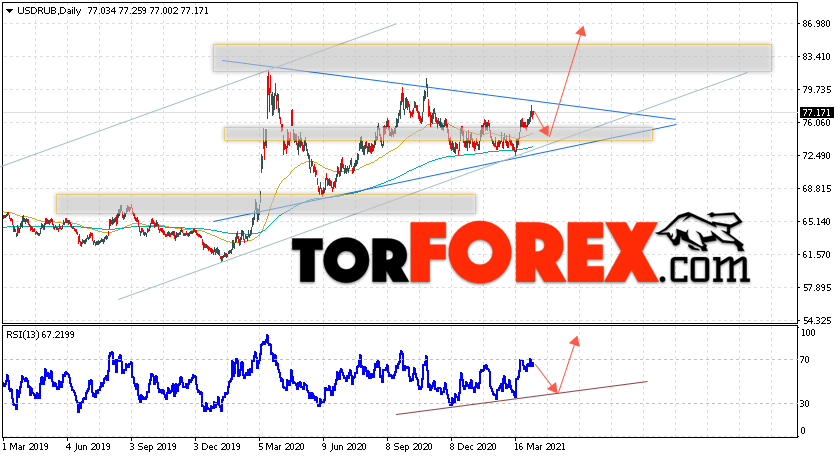Select the RSI(13) 67.2199 indicator label

tap(41, 335)
